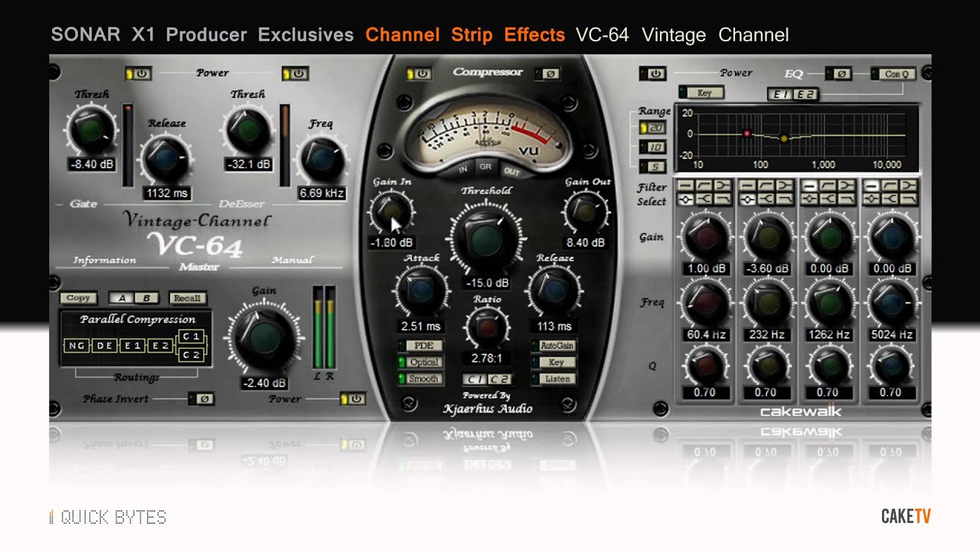Viewport: 980px width, 551px height.
Task: Select the flat-line filter for the 5024 Hz band
Action: pyautogui.click(x=871, y=185)
